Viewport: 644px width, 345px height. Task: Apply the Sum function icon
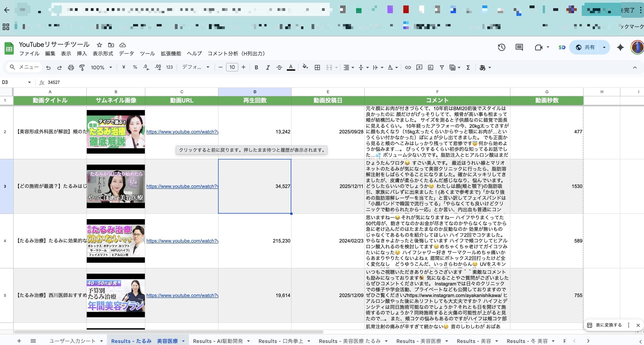468,67
